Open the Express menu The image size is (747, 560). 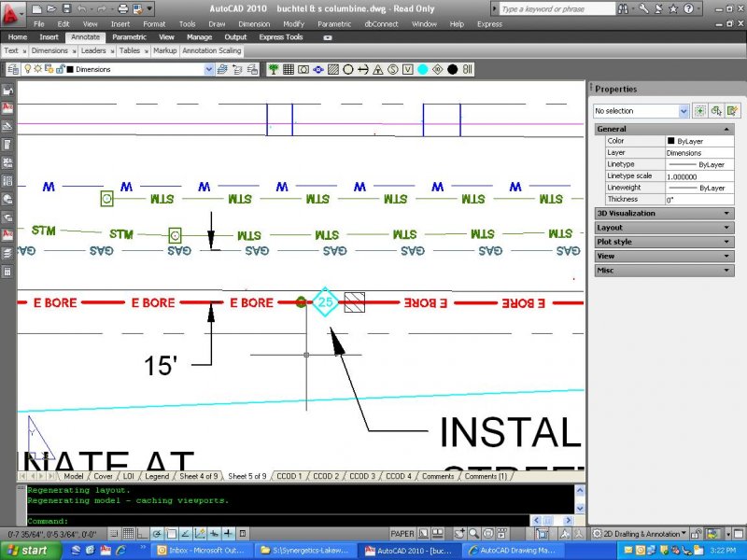[489, 24]
